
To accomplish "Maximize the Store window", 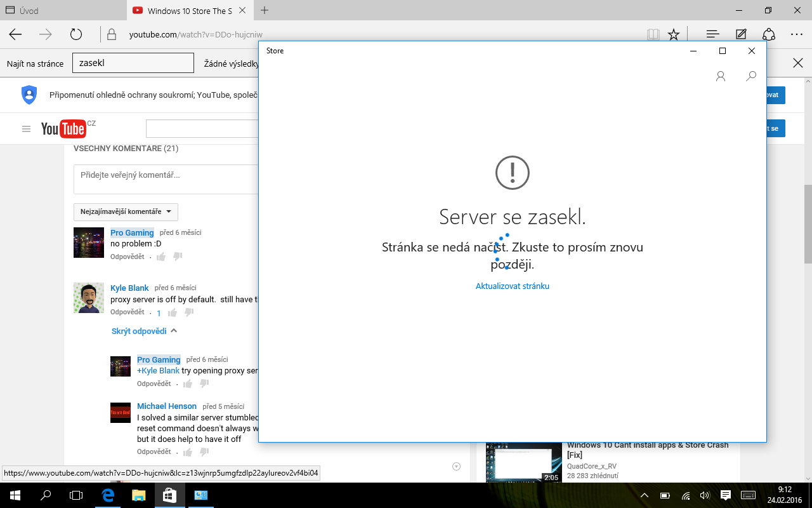I will [723, 51].
